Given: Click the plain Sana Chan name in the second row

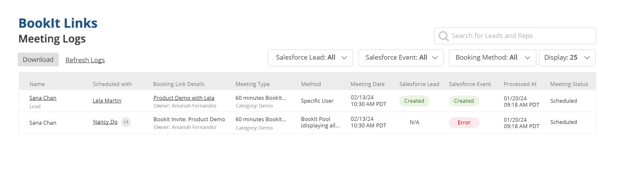Looking at the screenshot, I should 43,123.
